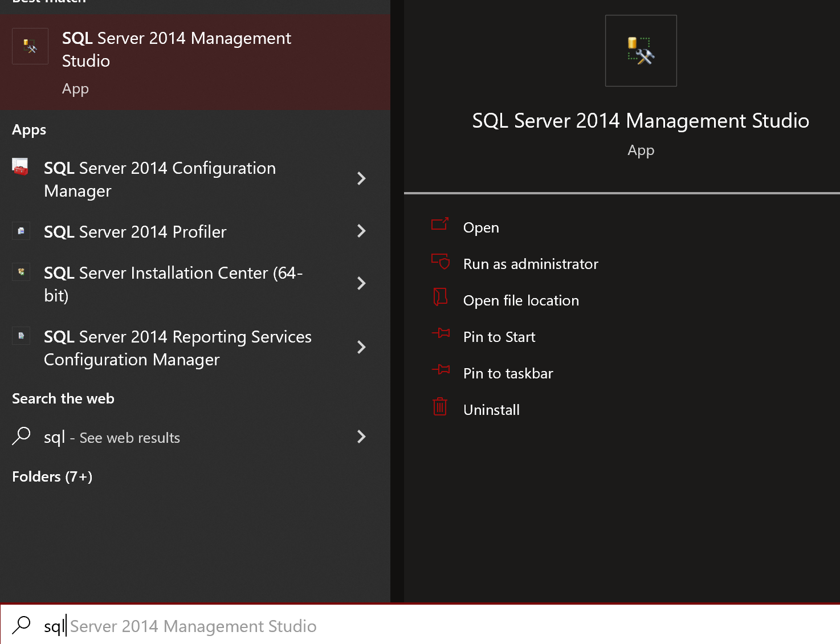The height and width of the screenshot is (644, 840).
Task: Click the Installation Center shield icon
Action: coord(21,272)
